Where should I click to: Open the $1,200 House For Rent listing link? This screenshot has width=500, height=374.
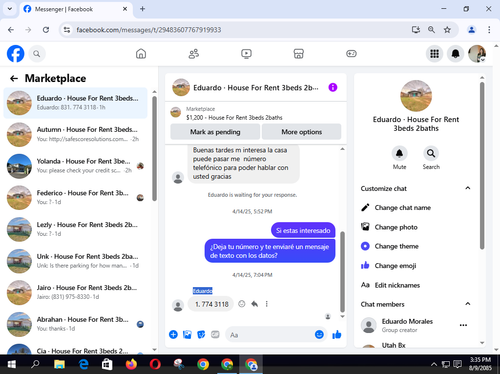[234, 117]
